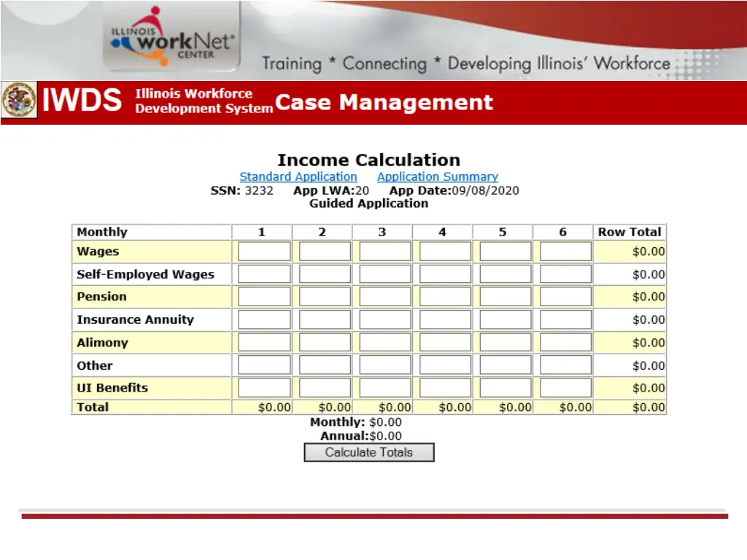Click Wages input field for month 1
The height and width of the screenshot is (560, 747).
(264, 252)
